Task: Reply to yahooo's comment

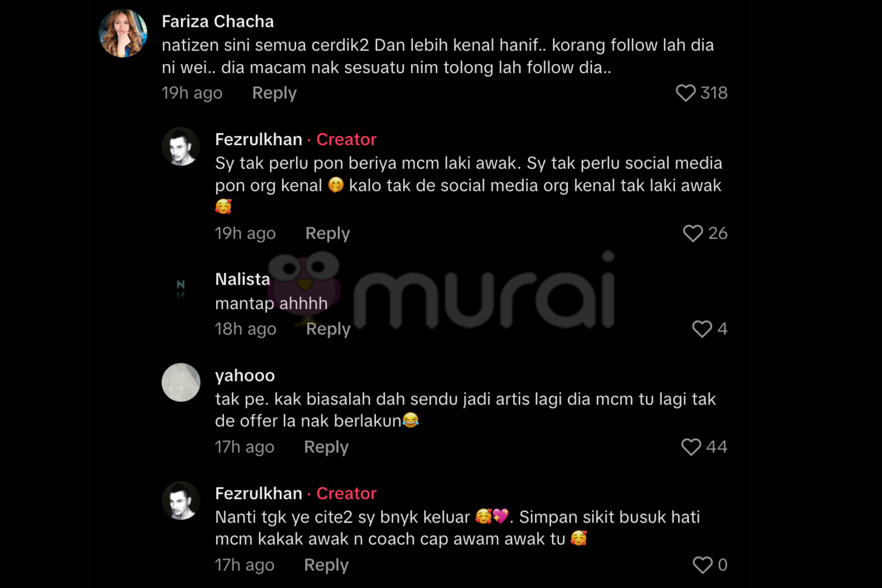Action: 326,447
